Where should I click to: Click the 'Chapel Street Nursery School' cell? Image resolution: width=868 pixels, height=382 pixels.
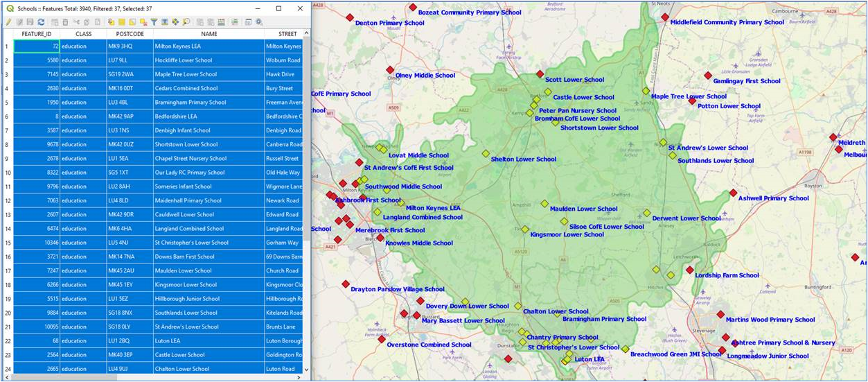coord(209,158)
